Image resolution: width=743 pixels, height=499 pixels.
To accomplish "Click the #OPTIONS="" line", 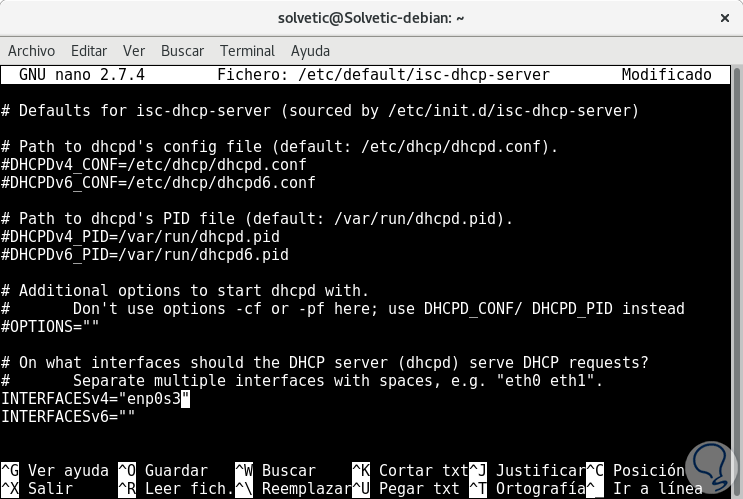I will (50, 327).
